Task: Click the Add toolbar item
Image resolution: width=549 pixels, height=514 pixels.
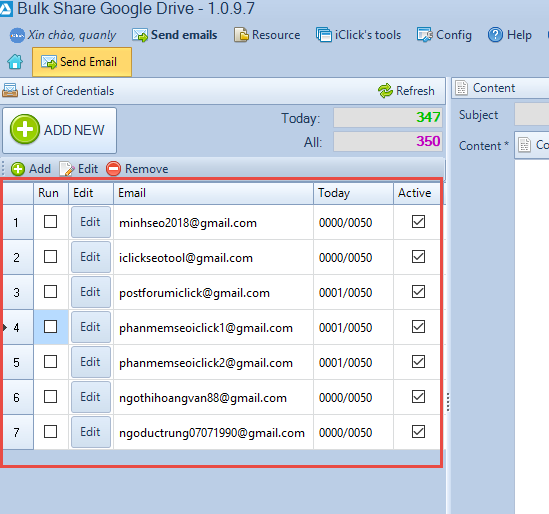Action: click(31, 169)
